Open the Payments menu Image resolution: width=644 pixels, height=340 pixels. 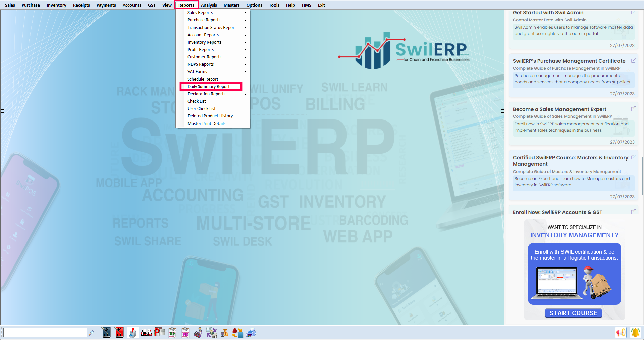coord(106,5)
